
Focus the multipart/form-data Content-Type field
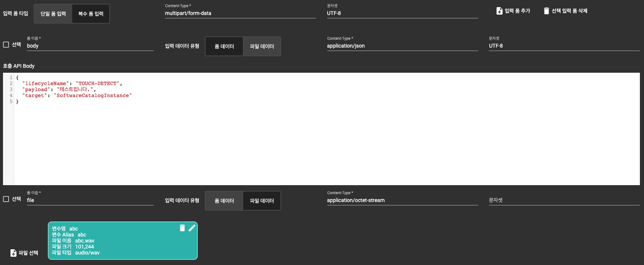click(x=240, y=13)
